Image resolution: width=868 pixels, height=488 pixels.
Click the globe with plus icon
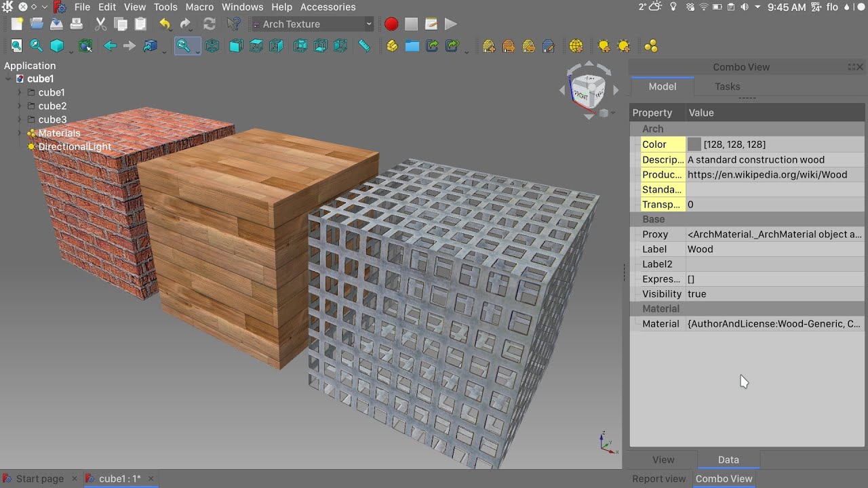576,46
